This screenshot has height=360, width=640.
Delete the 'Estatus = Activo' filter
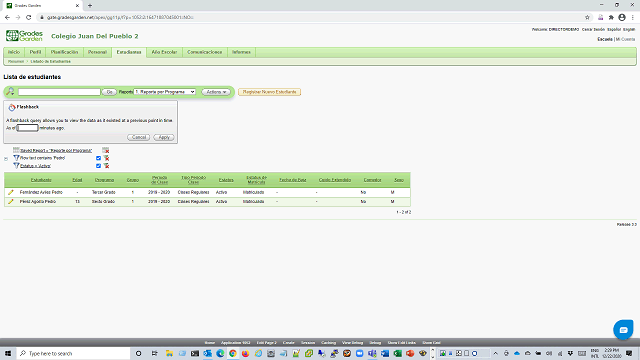click(106, 166)
